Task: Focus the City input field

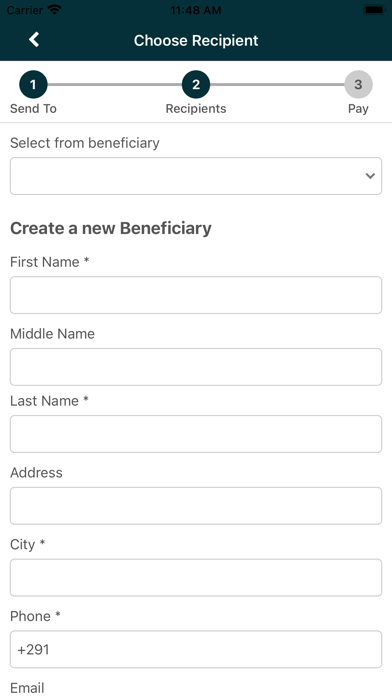Action: [196, 577]
